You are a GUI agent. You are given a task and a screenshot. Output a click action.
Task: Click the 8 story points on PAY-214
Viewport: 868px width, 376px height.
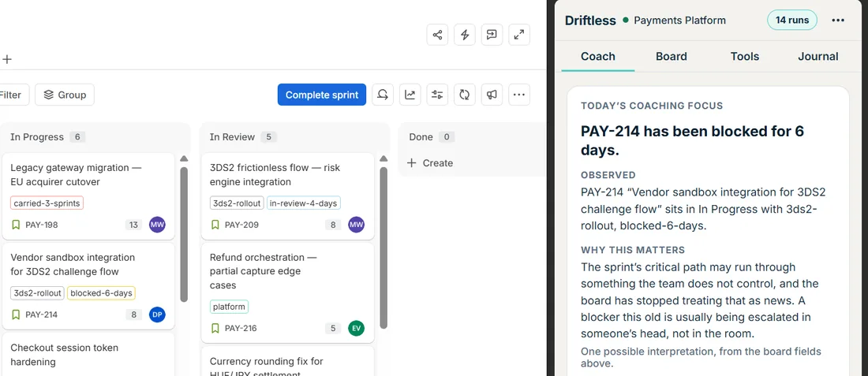pyautogui.click(x=133, y=315)
